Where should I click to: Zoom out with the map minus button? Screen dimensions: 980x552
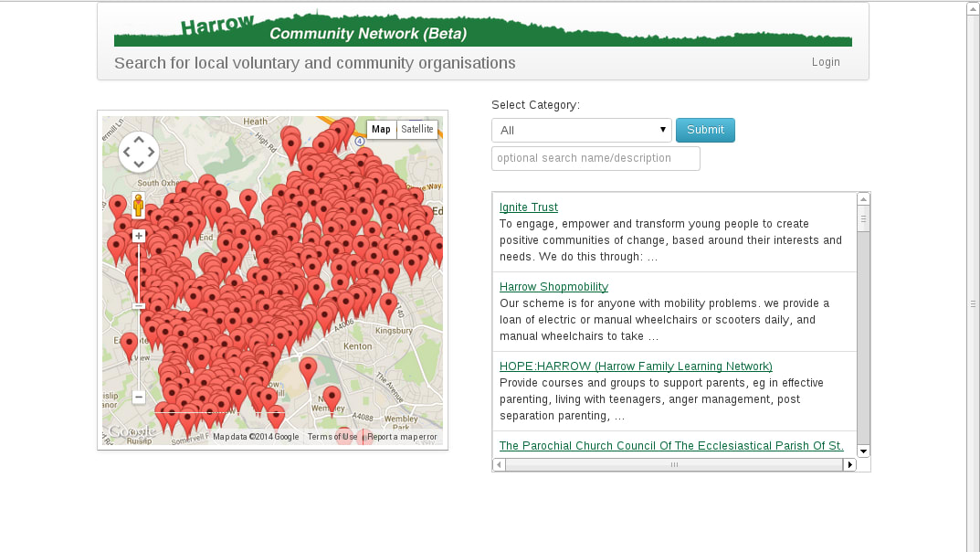[x=139, y=397]
